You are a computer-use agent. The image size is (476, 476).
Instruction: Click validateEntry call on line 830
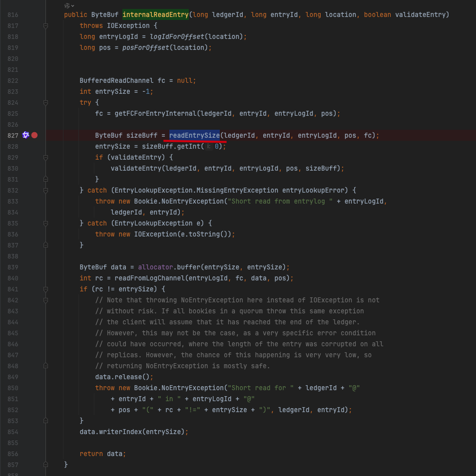pyautogui.click(x=136, y=169)
